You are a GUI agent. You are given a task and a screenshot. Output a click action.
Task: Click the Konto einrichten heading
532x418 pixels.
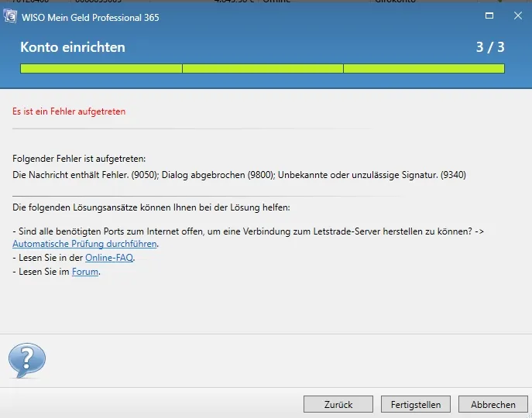pos(73,47)
